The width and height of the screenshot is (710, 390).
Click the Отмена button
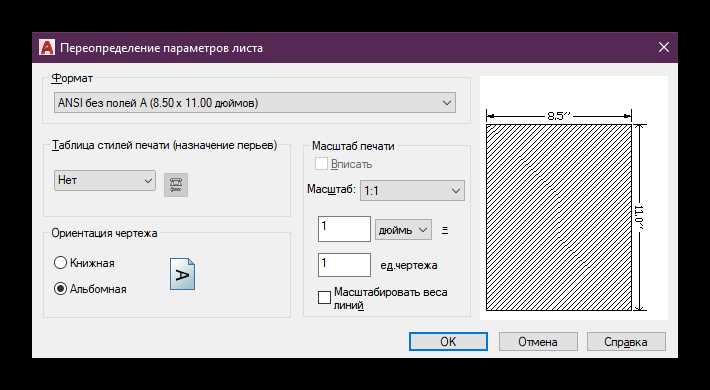[538, 342]
